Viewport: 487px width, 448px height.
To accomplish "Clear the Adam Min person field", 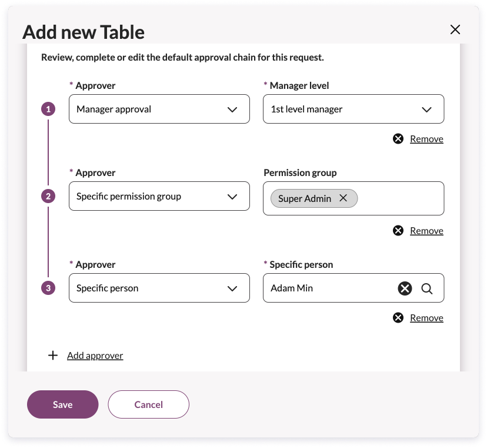I will pyautogui.click(x=405, y=288).
